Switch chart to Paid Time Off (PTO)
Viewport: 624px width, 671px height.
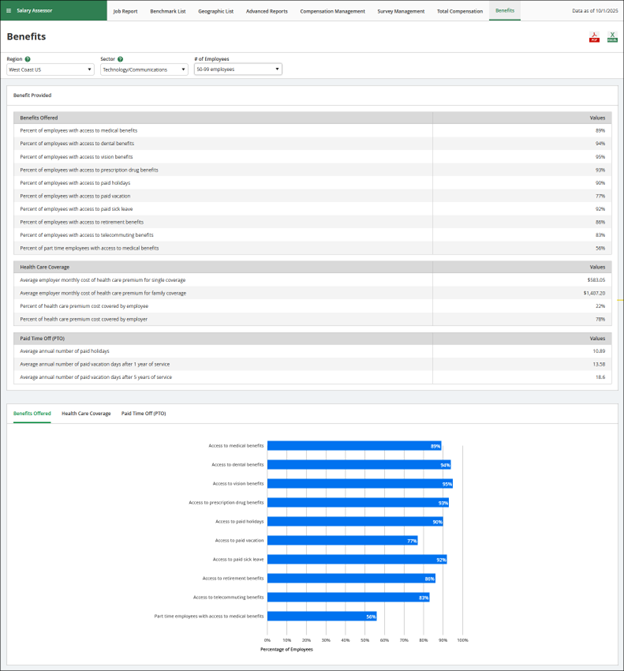tap(143, 413)
